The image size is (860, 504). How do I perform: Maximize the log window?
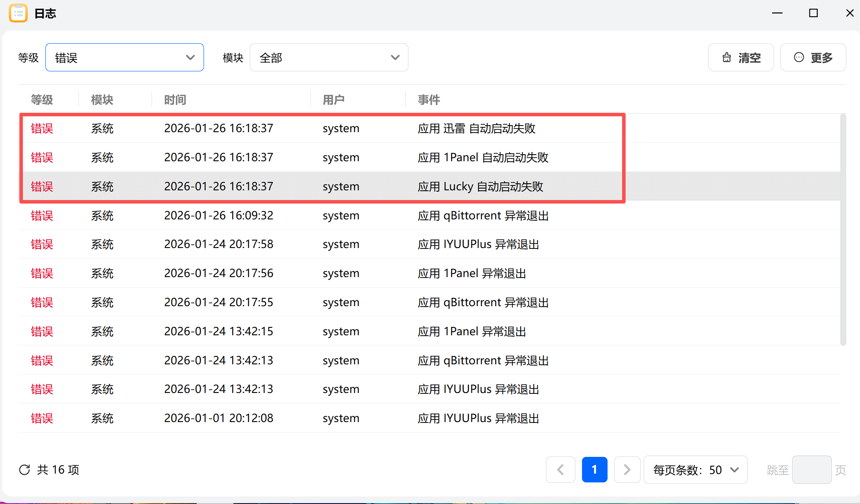pyautogui.click(x=813, y=13)
